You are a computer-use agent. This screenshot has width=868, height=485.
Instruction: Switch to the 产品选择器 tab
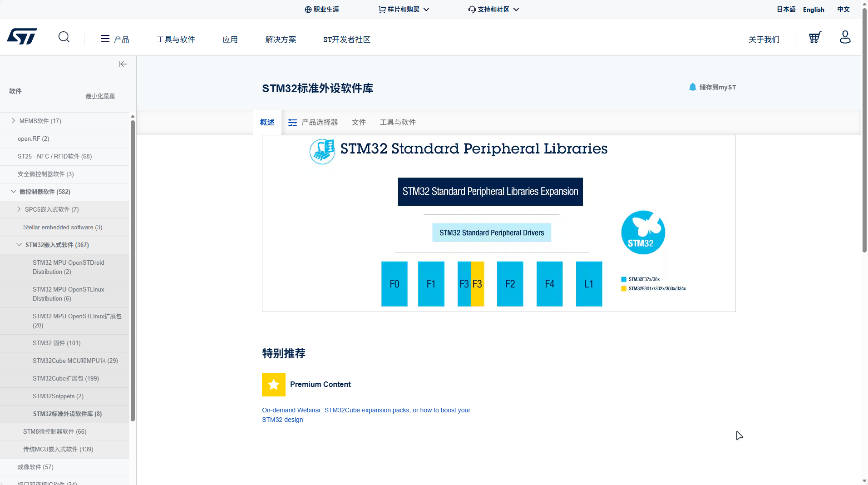(x=313, y=123)
